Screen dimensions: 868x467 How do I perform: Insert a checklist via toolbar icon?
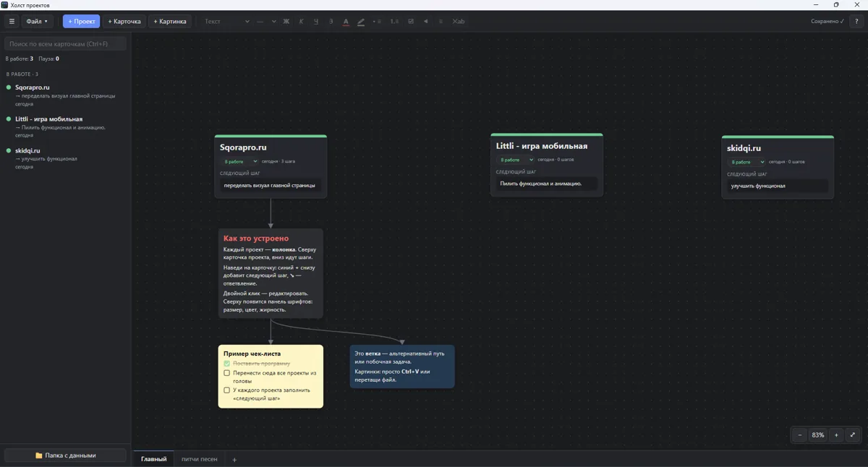(x=411, y=21)
